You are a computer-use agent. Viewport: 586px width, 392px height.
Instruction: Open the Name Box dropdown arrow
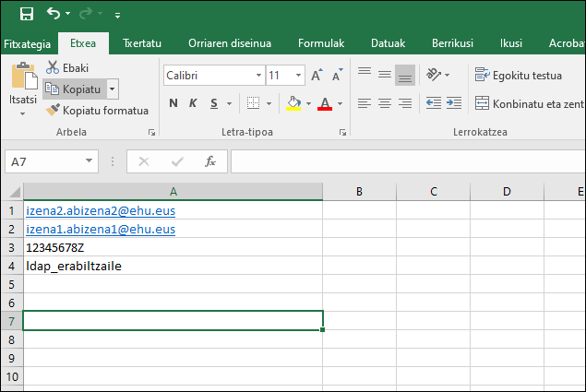pyautogui.click(x=89, y=161)
